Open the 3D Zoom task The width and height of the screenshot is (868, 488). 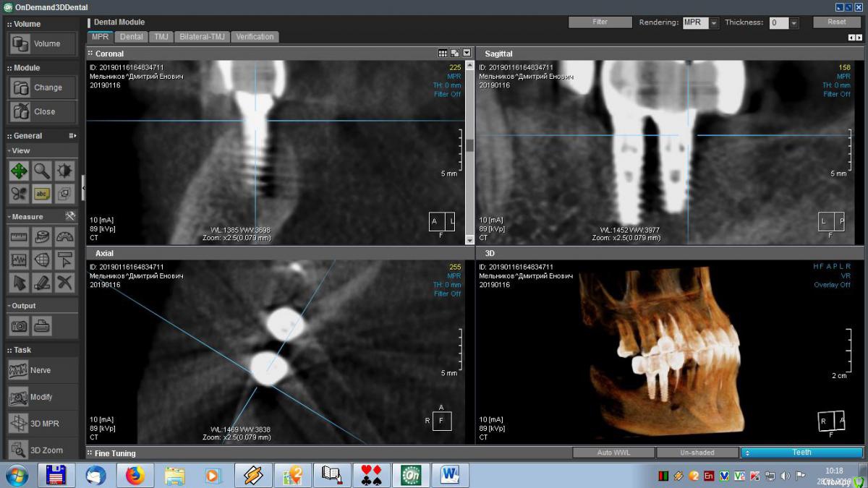pos(42,450)
